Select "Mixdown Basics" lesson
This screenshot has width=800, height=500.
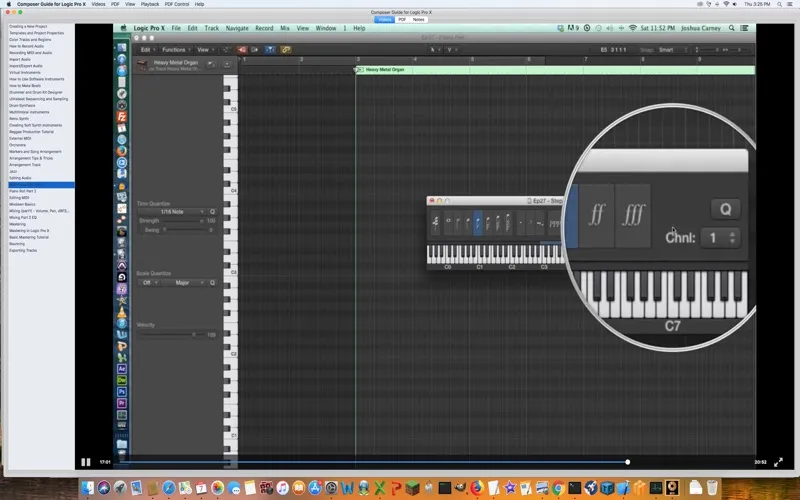[22, 204]
